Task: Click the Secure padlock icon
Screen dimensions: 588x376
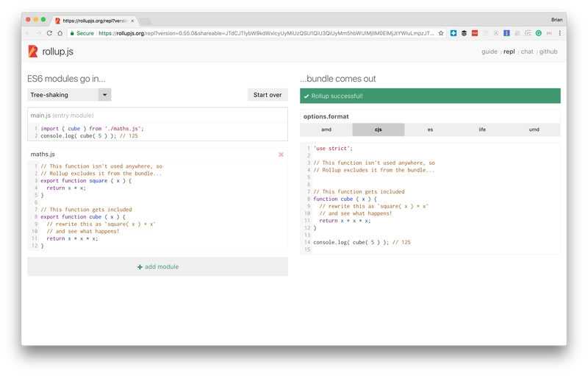Action: pyautogui.click(x=72, y=33)
